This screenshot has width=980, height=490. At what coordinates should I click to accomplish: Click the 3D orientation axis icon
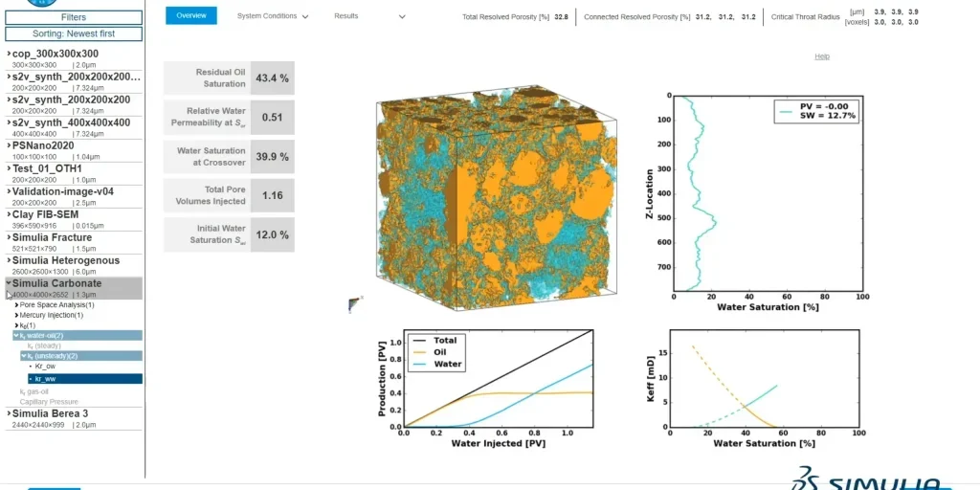tap(355, 303)
